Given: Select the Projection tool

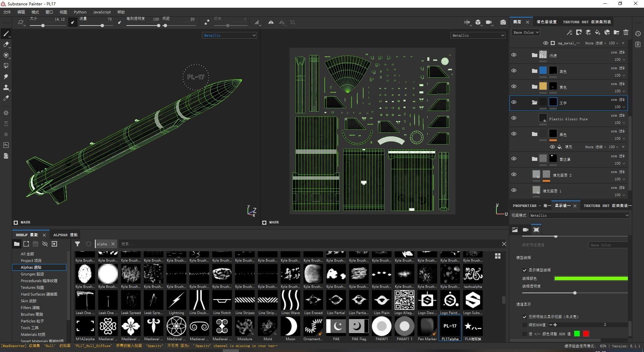Looking at the screenshot, I should click(6, 55).
